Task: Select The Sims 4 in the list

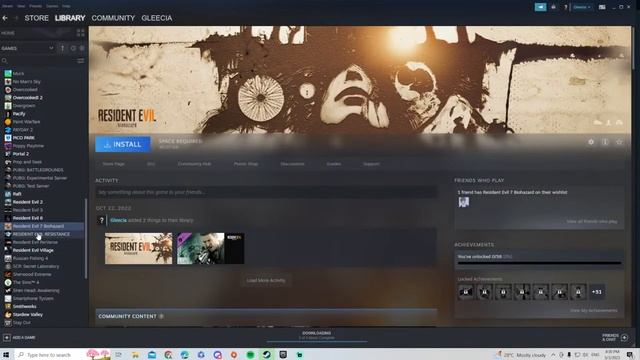Action: (x=26, y=282)
